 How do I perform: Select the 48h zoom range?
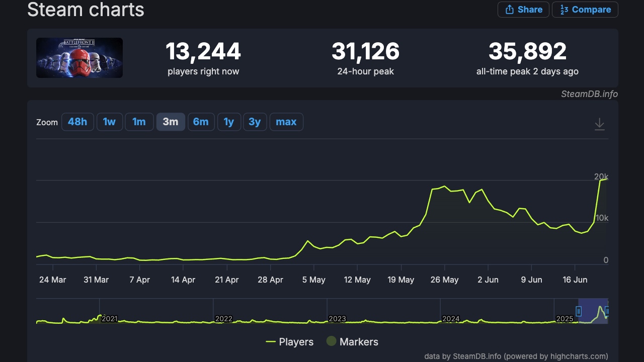77,122
